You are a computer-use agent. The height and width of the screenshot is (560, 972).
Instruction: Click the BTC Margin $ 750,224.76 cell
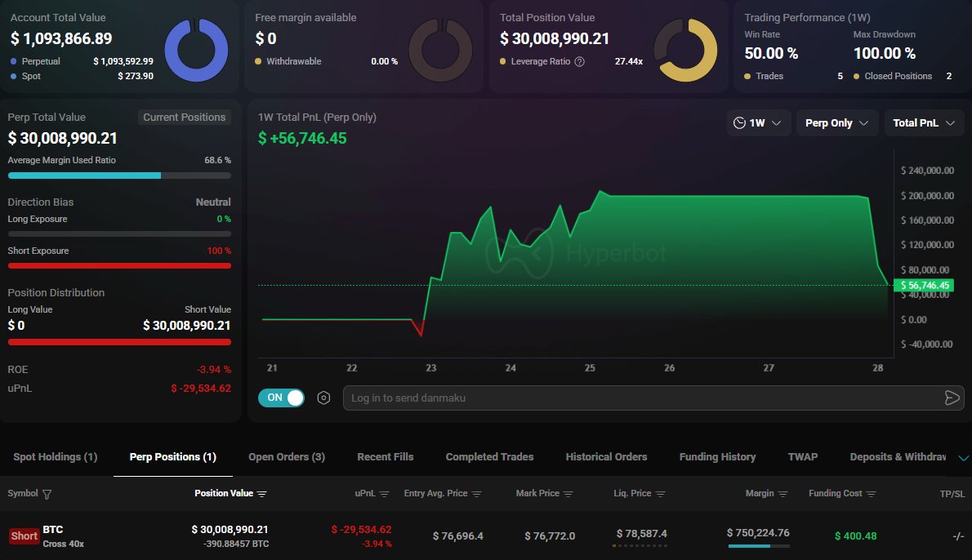coord(758,533)
